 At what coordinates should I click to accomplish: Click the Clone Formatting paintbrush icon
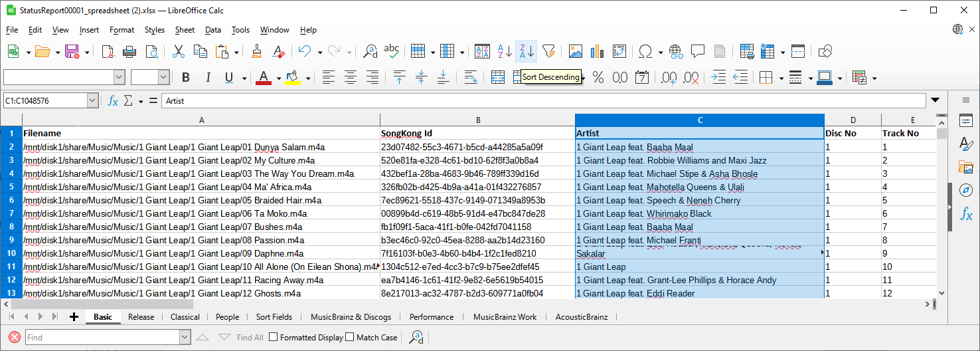pos(257,51)
